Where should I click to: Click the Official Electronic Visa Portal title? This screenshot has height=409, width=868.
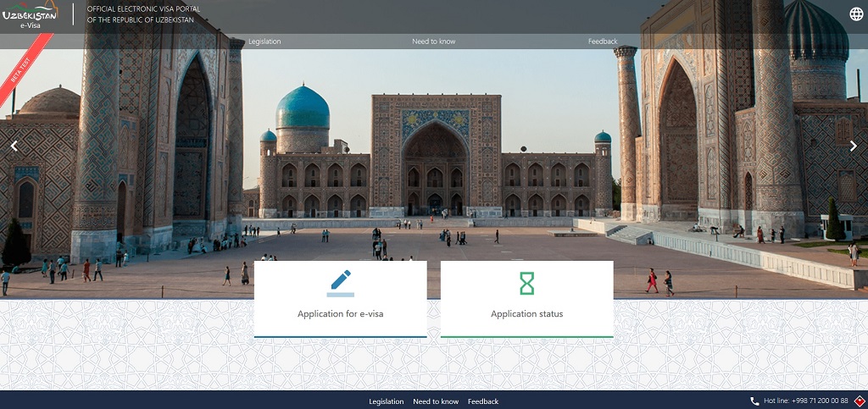(x=143, y=14)
